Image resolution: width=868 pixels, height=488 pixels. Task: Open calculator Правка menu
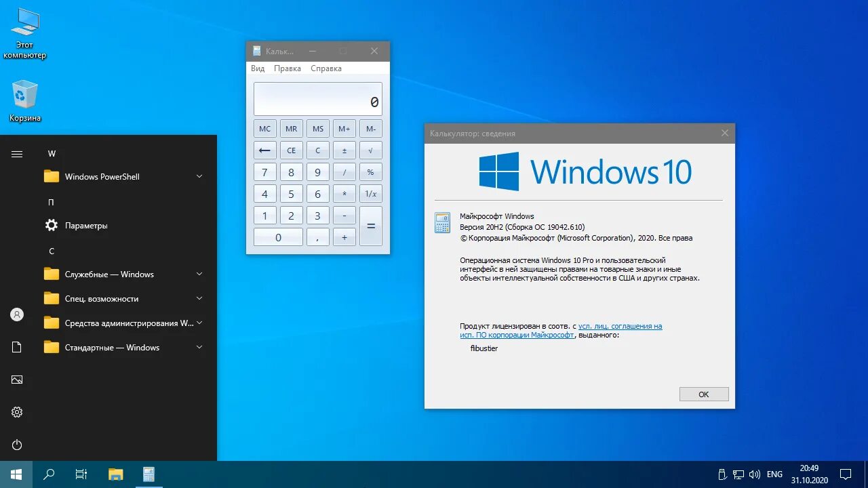288,68
